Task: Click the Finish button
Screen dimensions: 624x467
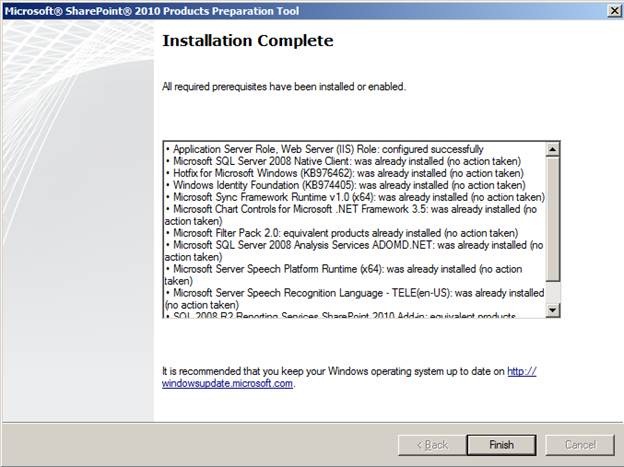Action: (x=501, y=444)
